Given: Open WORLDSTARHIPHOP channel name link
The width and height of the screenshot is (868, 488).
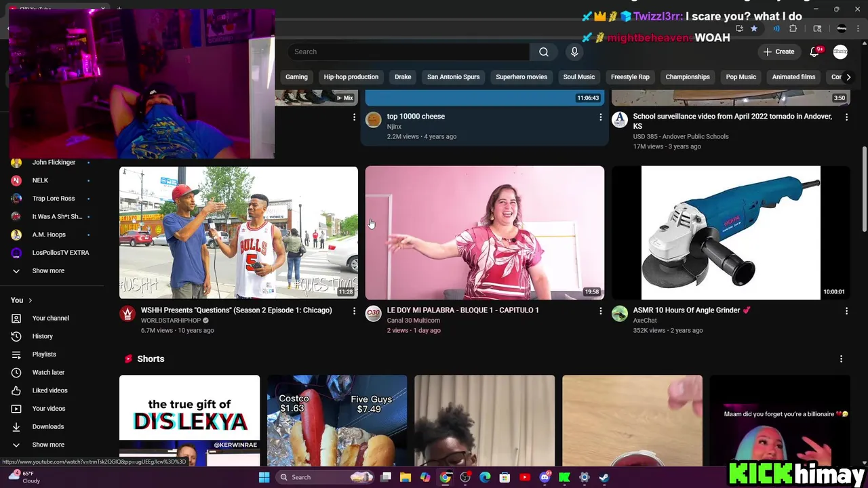Looking at the screenshot, I should 171,321.
